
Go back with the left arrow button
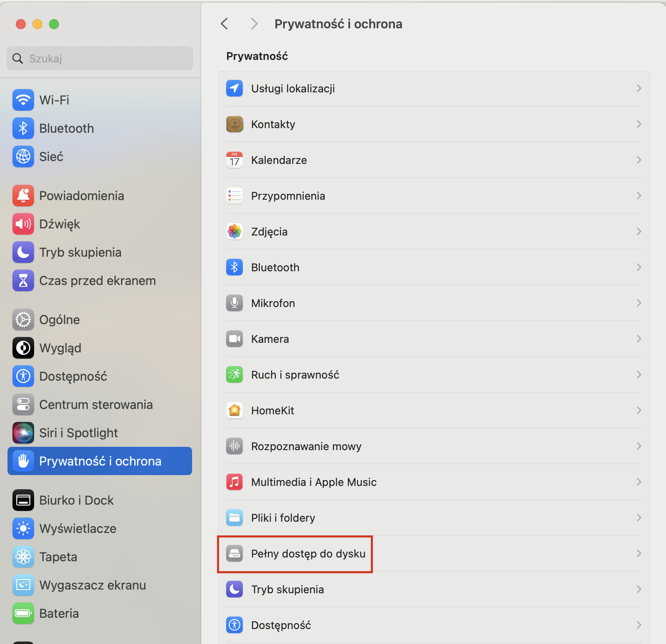pyautogui.click(x=224, y=24)
